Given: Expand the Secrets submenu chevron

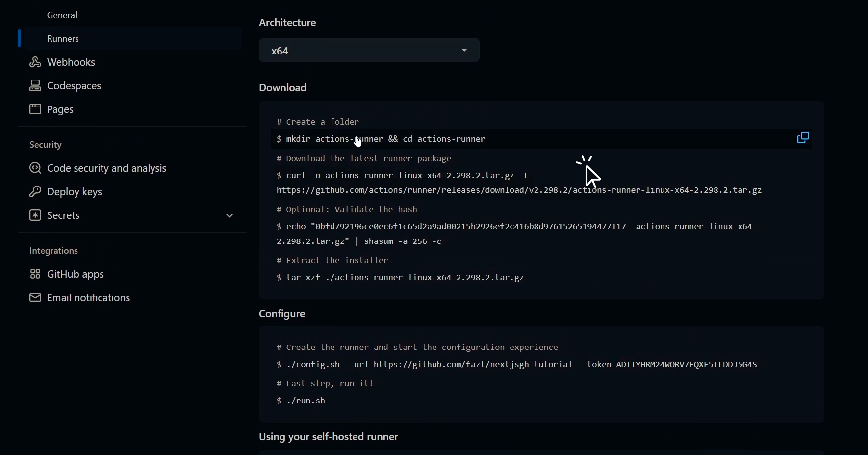Looking at the screenshot, I should (x=230, y=216).
